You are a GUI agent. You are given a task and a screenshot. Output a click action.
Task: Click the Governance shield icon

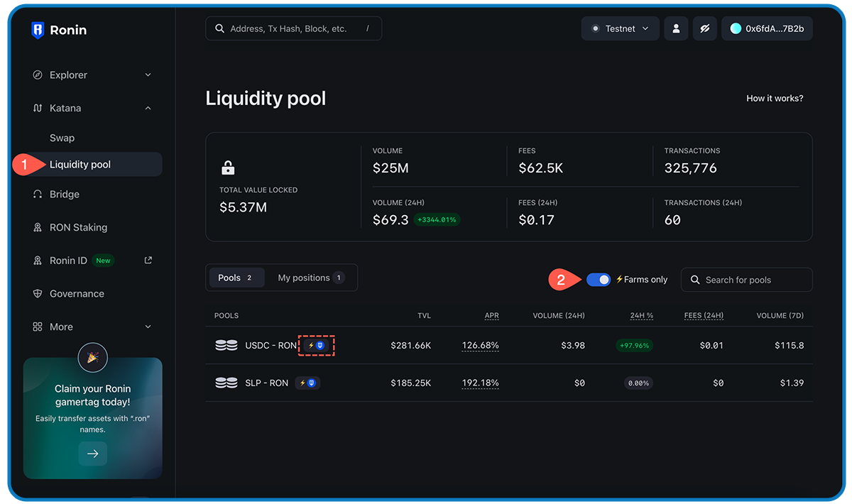tap(38, 293)
